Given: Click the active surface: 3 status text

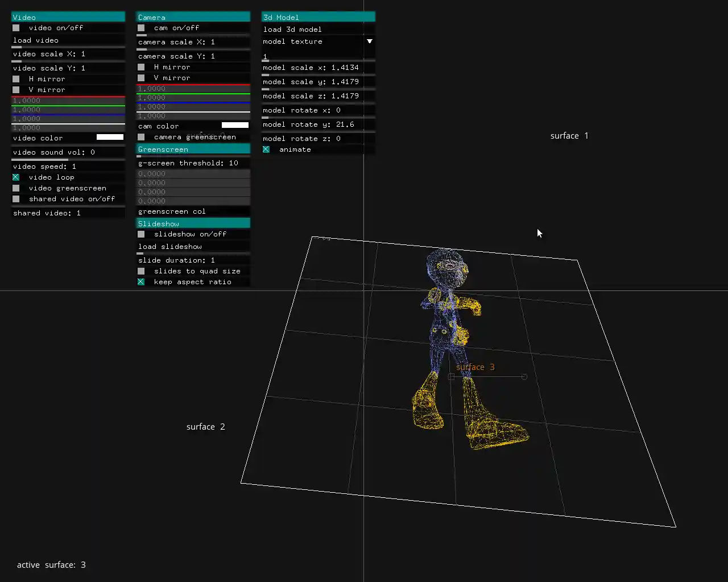Looking at the screenshot, I should [51, 565].
